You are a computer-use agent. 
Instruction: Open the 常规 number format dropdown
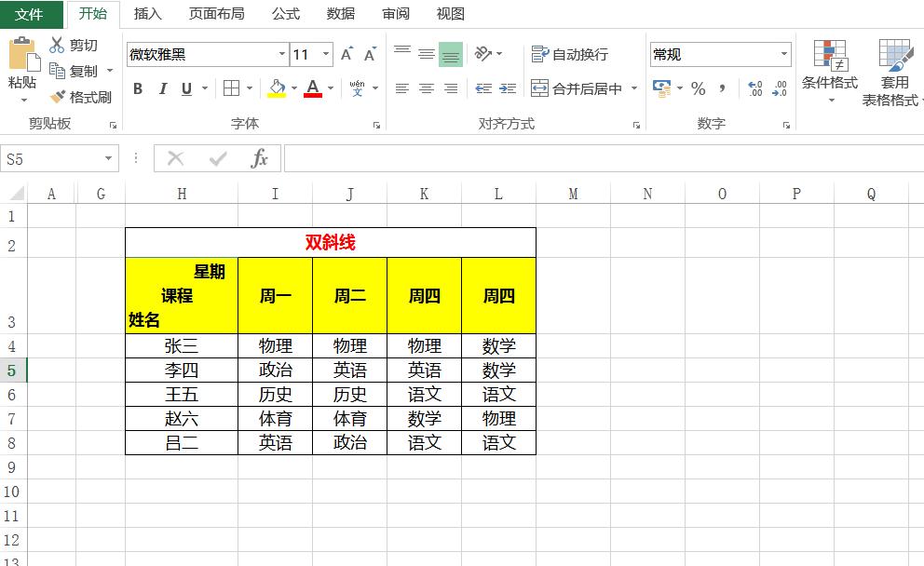(782, 54)
